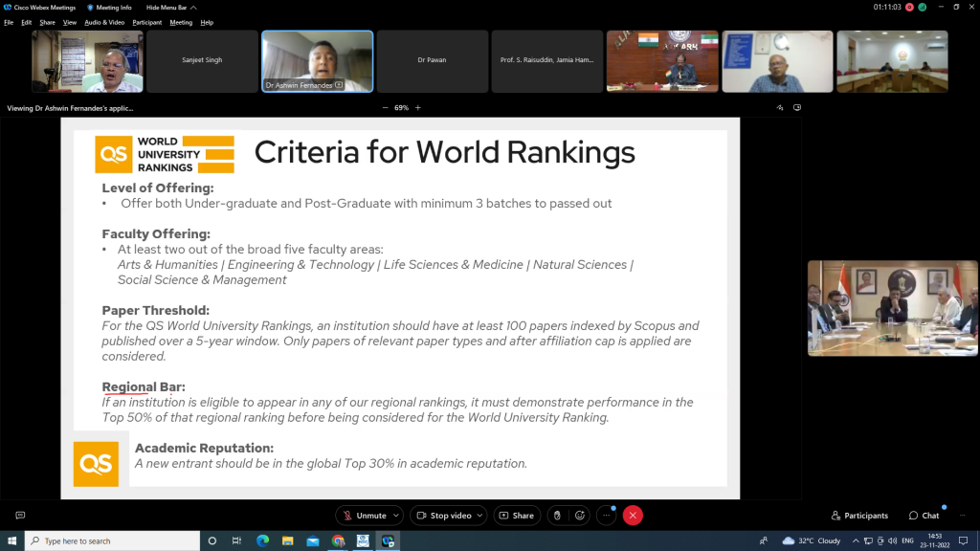Click the red recording indicator icon
The width and height of the screenshot is (980, 551).
point(909,8)
